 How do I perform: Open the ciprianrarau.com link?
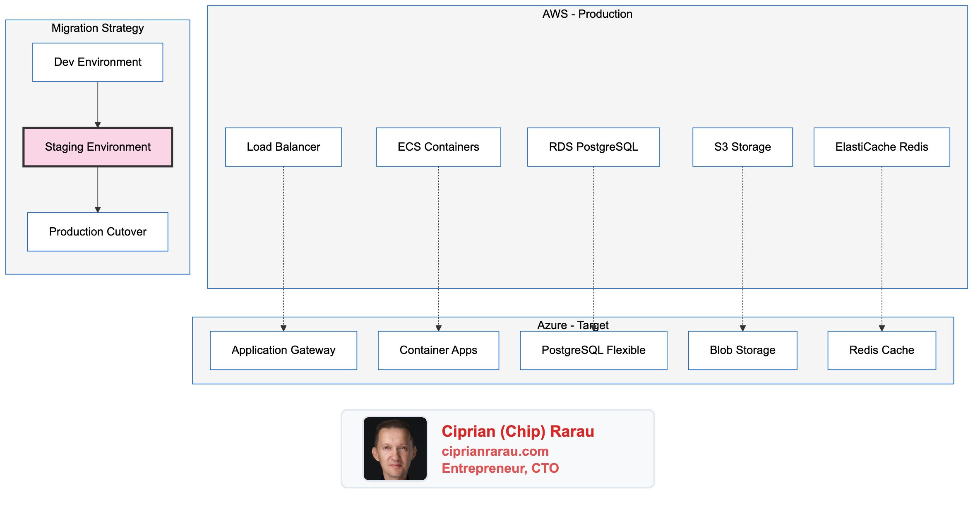click(x=495, y=451)
